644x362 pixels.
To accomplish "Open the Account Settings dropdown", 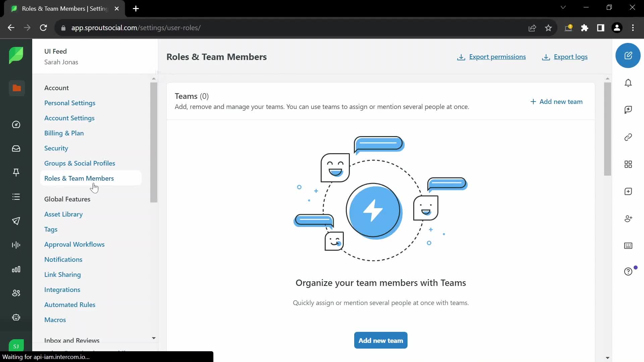I will tap(69, 118).
